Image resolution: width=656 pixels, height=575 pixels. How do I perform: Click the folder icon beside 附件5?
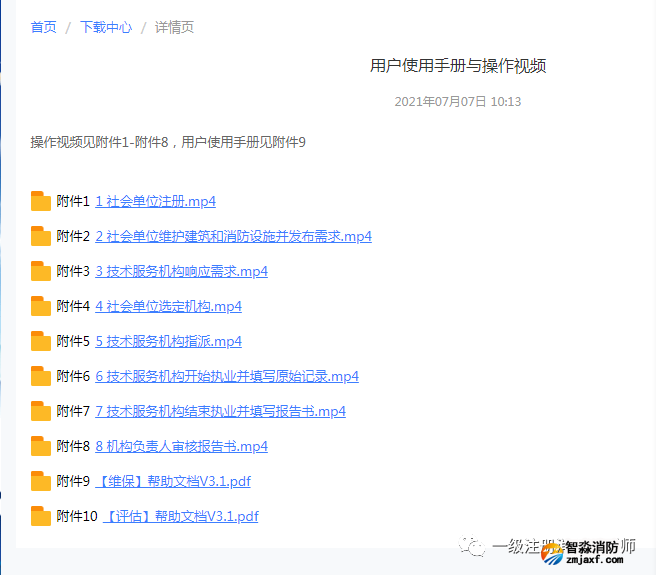pyautogui.click(x=41, y=341)
